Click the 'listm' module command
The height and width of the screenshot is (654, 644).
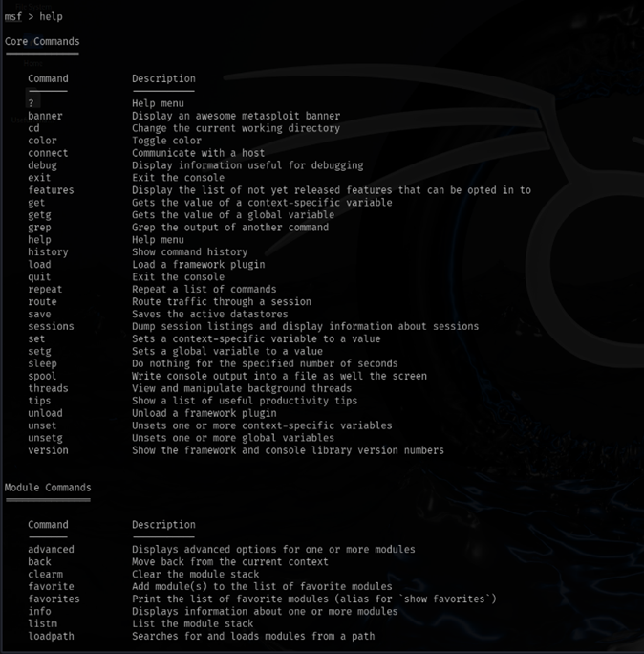(42, 624)
